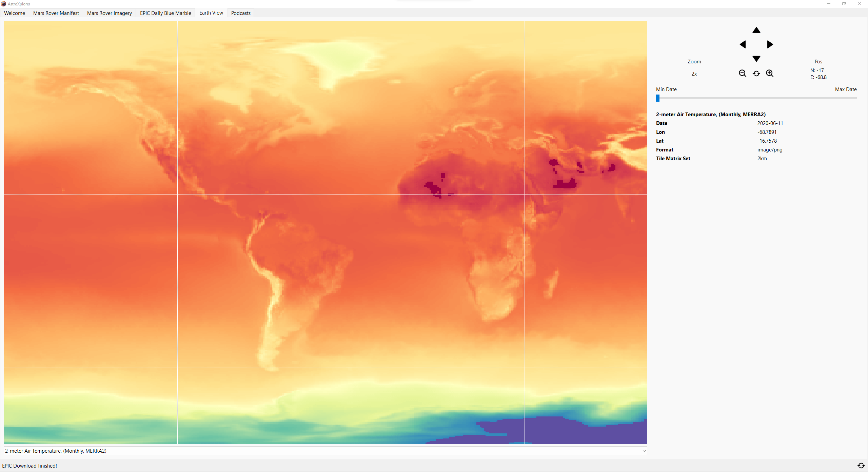Select the Earth View tab
868x472 pixels.
click(x=211, y=13)
